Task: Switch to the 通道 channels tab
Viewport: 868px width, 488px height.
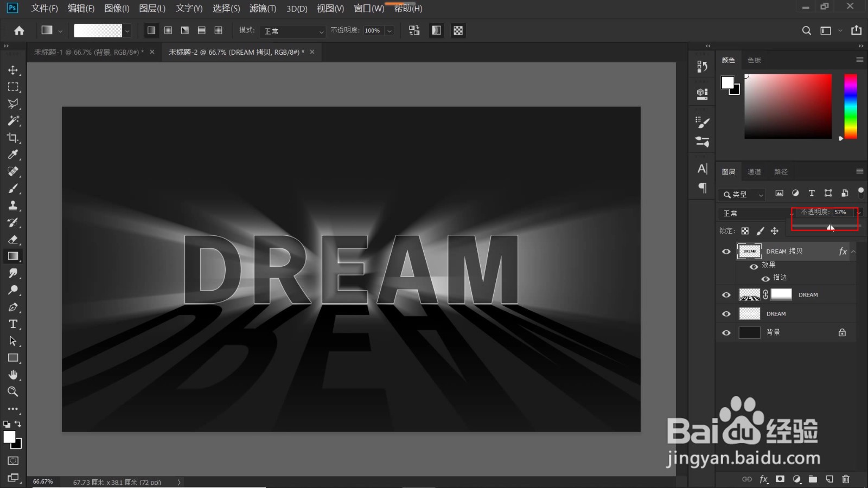Action: (x=754, y=172)
